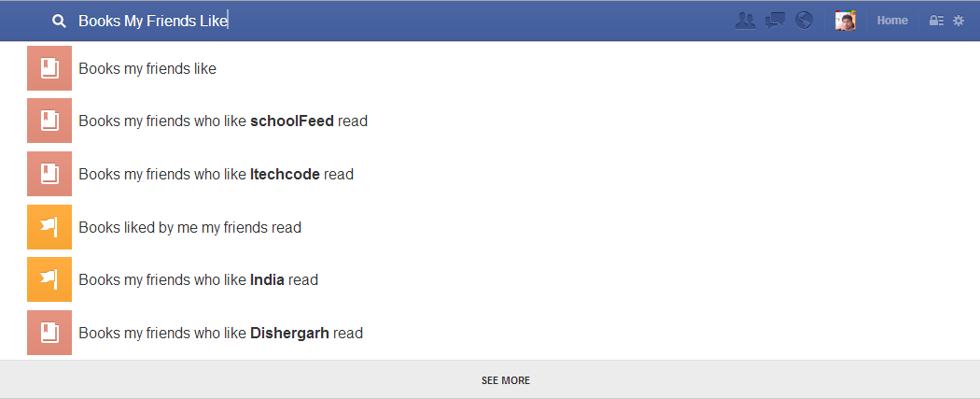Image resolution: width=980 pixels, height=399 pixels.
Task: Open privacy shortcuts lock icon
Action: point(936,21)
